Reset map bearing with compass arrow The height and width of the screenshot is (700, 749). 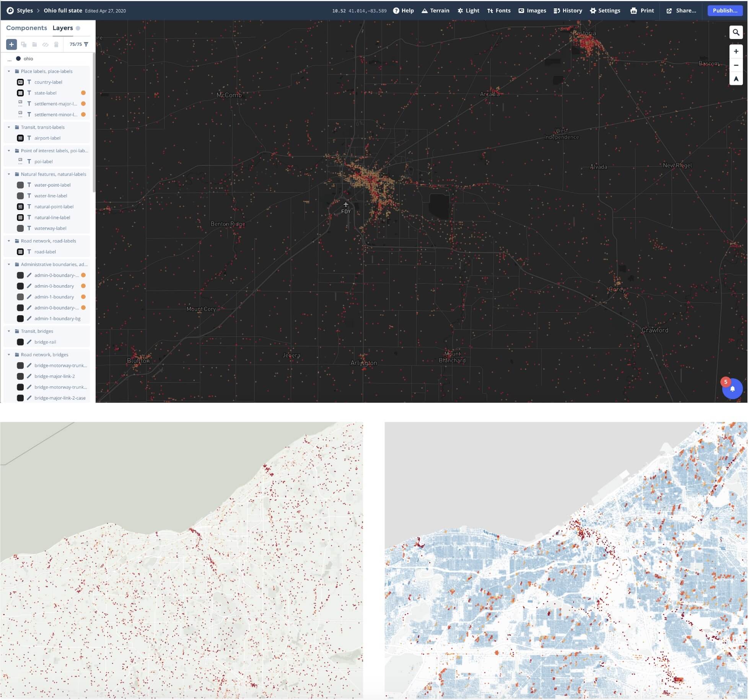point(736,79)
